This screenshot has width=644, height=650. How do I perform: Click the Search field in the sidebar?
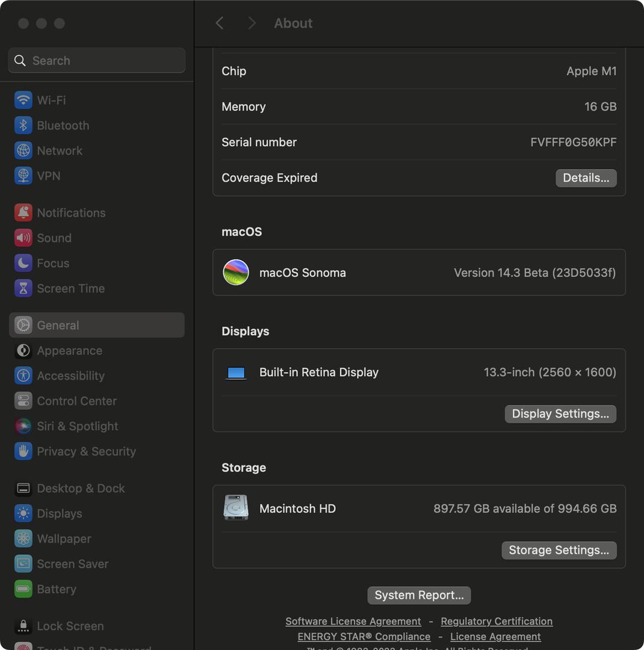tap(97, 61)
